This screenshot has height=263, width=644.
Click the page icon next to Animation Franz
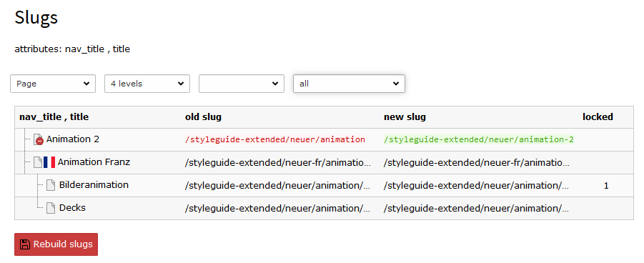(38, 162)
